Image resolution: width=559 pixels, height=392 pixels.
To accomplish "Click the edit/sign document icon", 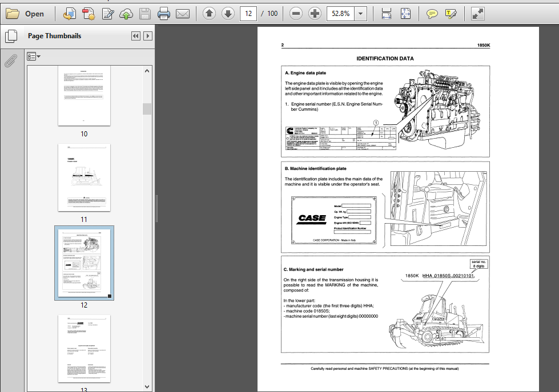I will 108,14.
